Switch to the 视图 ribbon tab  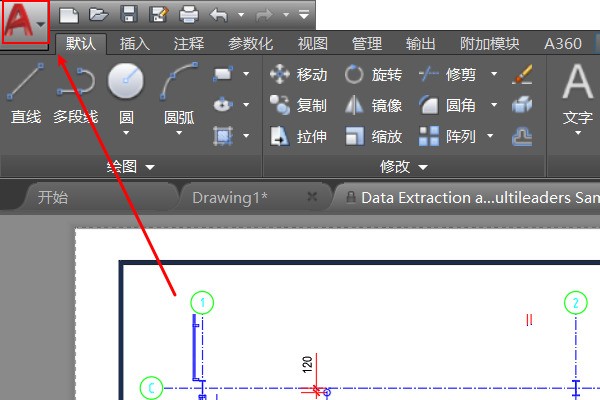pos(313,44)
